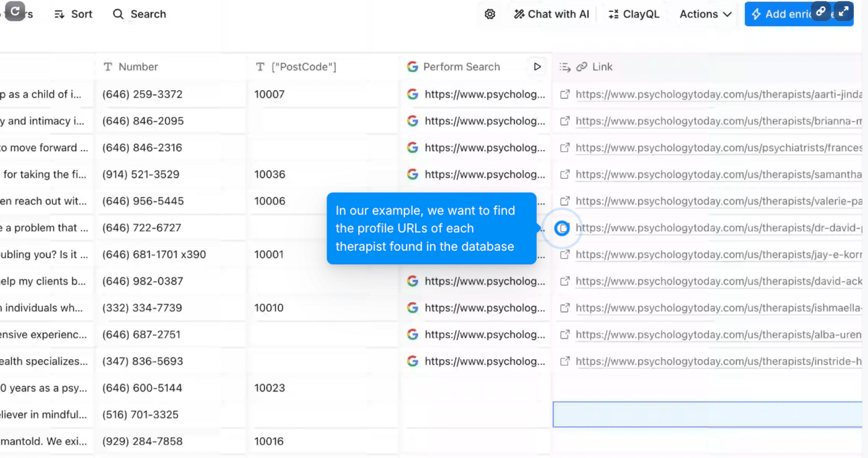Select the highlighted empty Link cell
868x458 pixels.
[x=707, y=414]
